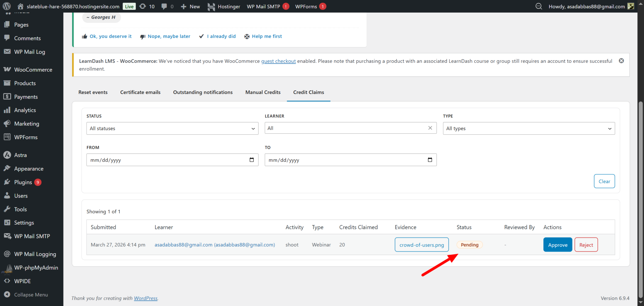
Task: Open the From date calendar picker
Action: (x=252, y=160)
